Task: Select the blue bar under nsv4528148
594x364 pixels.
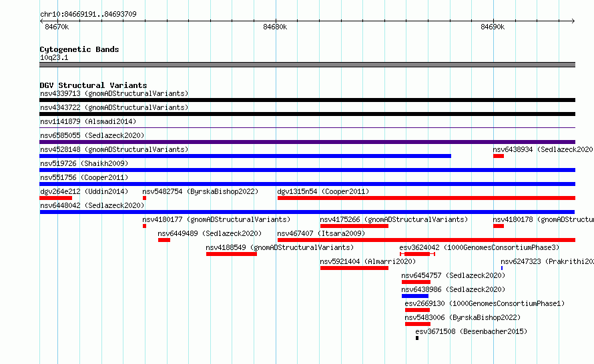Action: point(245,156)
